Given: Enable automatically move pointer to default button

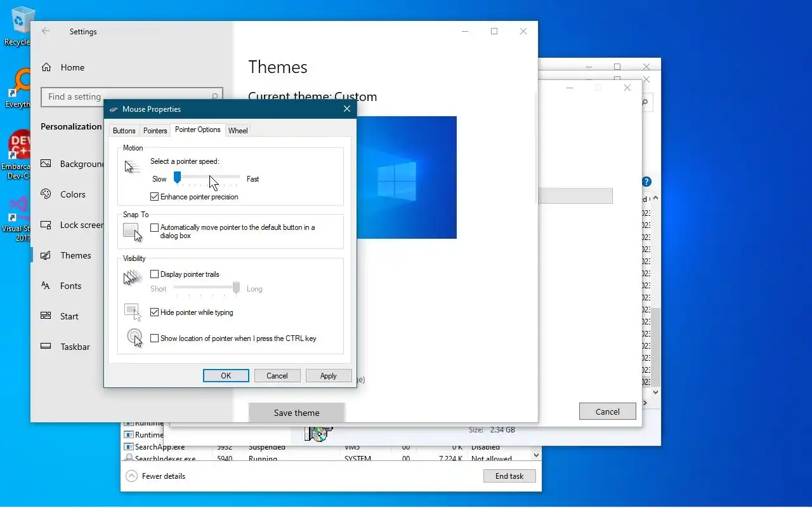Looking at the screenshot, I should tap(154, 227).
